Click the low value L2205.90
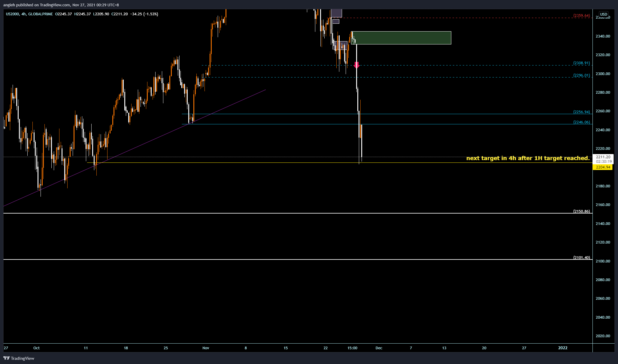 pos(101,14)
